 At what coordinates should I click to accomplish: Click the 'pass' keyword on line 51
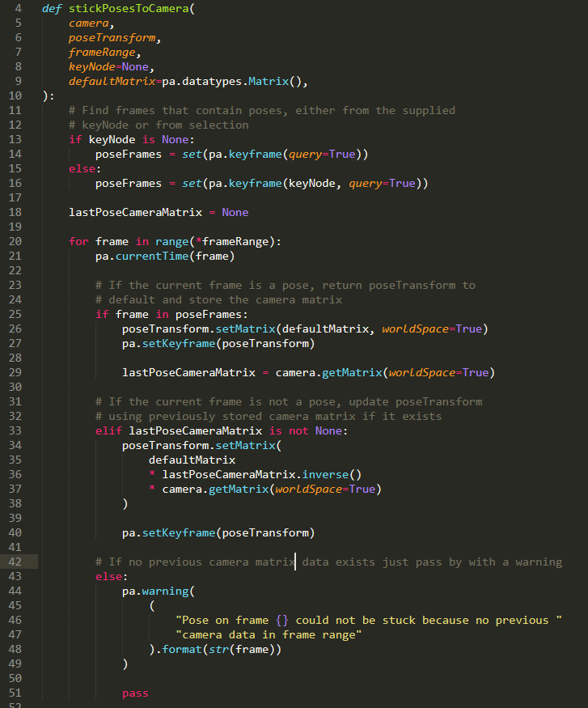click(x=135, y=693)
